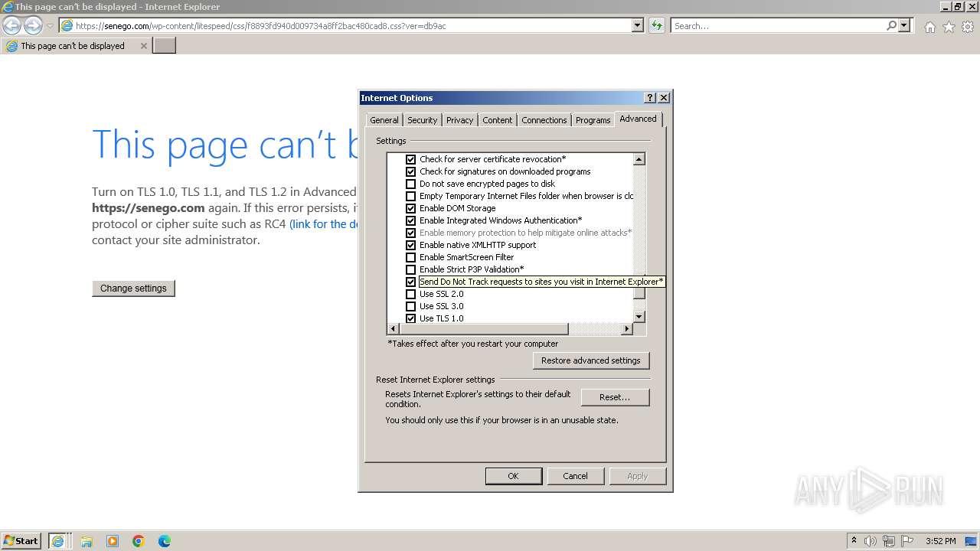Viewport: 980px width, 551px height.
Task: Click the settings list scroll-down arrow
Action: tap(639, 317)
